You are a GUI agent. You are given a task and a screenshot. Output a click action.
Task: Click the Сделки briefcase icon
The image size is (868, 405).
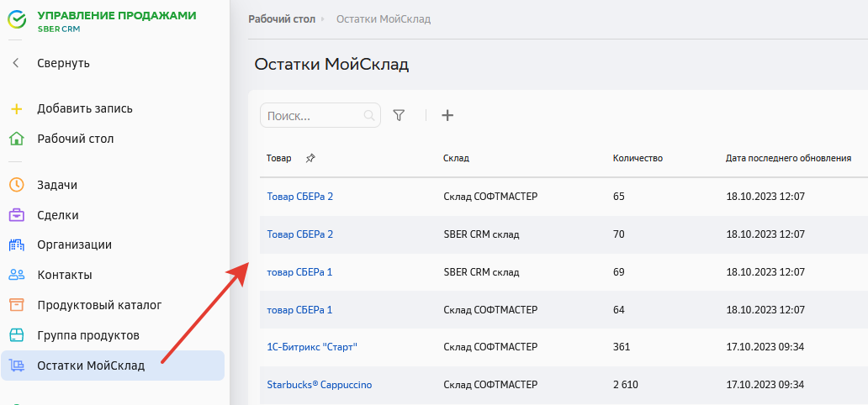click(x=16, y=215)
